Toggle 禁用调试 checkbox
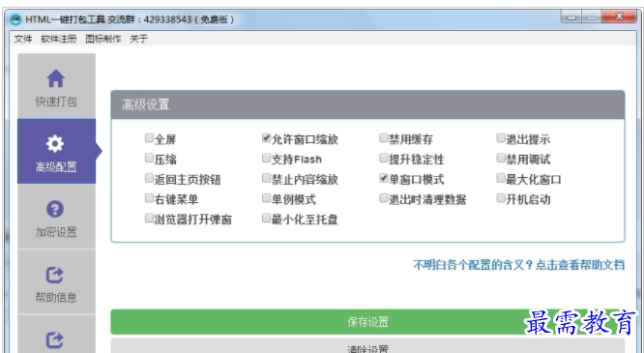 (x=501, y=159)
